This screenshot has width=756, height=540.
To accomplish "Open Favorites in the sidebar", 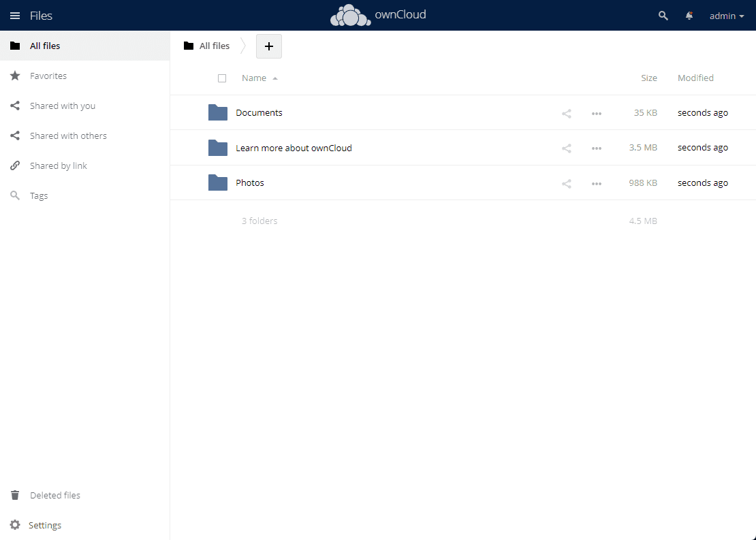I will 85,76.
